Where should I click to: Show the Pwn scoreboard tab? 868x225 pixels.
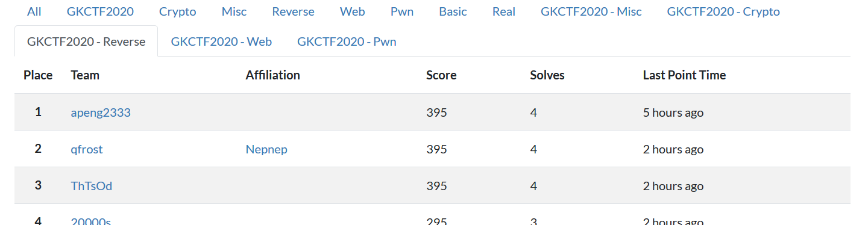coord(402,11)
